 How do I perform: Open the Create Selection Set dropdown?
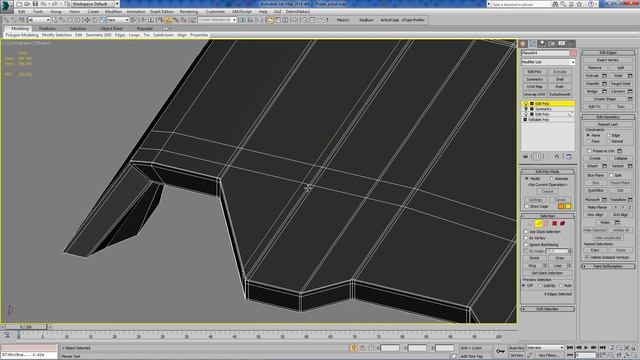pyautogui.click(x=217, y=20)
